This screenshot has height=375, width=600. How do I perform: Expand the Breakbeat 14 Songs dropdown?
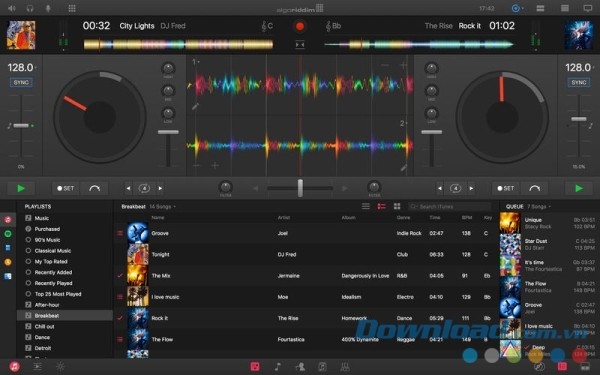[x=149, y=207]
